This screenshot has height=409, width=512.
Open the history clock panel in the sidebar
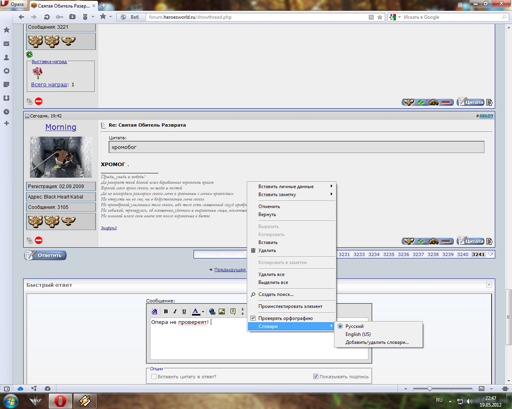pos(6,112)
